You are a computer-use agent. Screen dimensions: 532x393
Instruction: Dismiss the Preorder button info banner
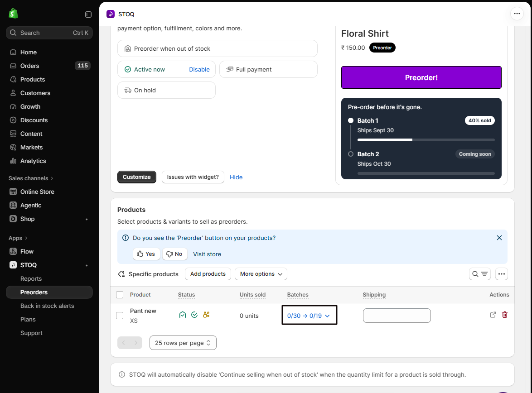click(499, 238)
